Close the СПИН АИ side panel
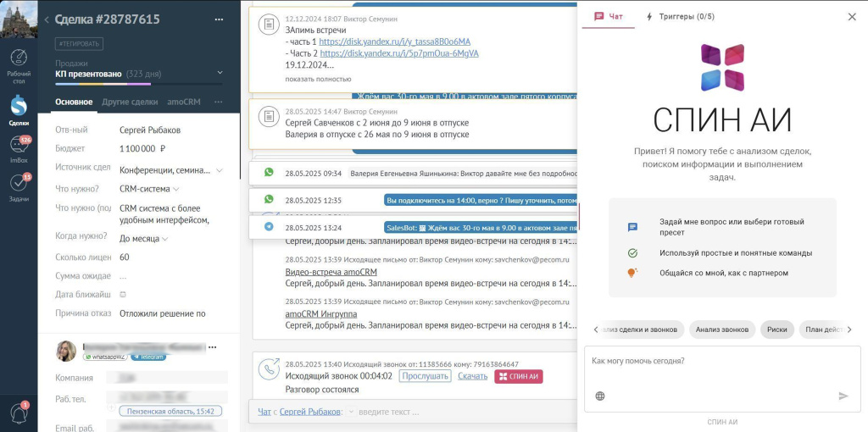Viewport: 868px width, 432px height. point(852,17)
